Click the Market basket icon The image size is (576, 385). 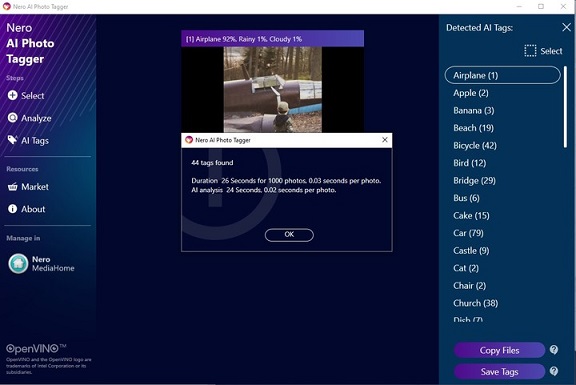(12, 187)
